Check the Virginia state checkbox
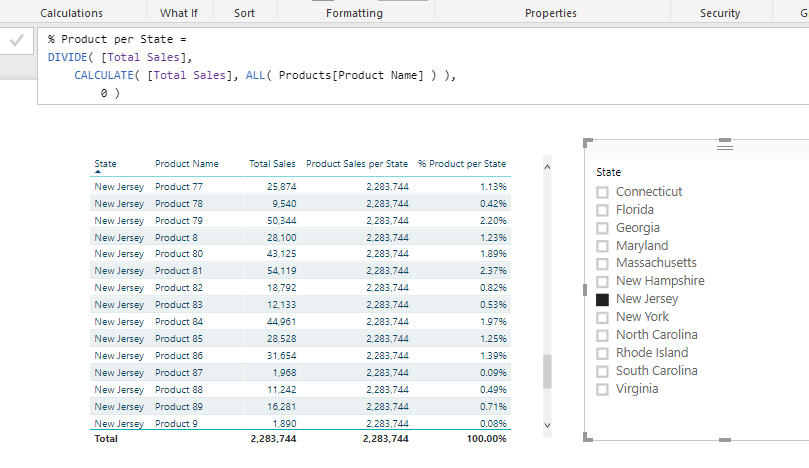This screenshot has height=468, width=809. pos(602,389)
